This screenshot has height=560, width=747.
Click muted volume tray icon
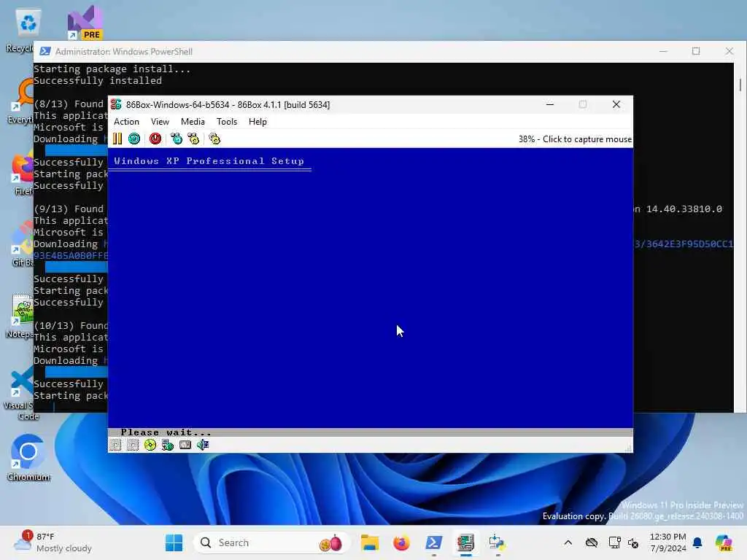(633, 542)
